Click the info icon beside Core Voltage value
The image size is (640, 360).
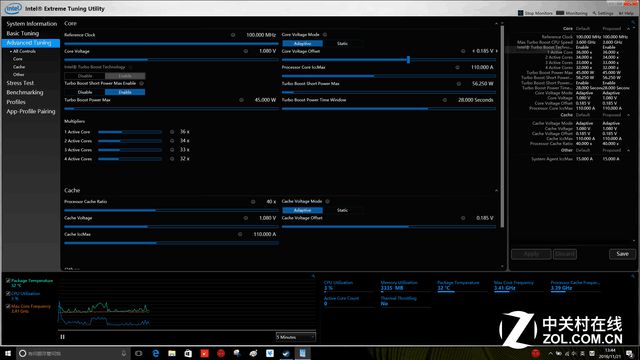pos(246,51)
